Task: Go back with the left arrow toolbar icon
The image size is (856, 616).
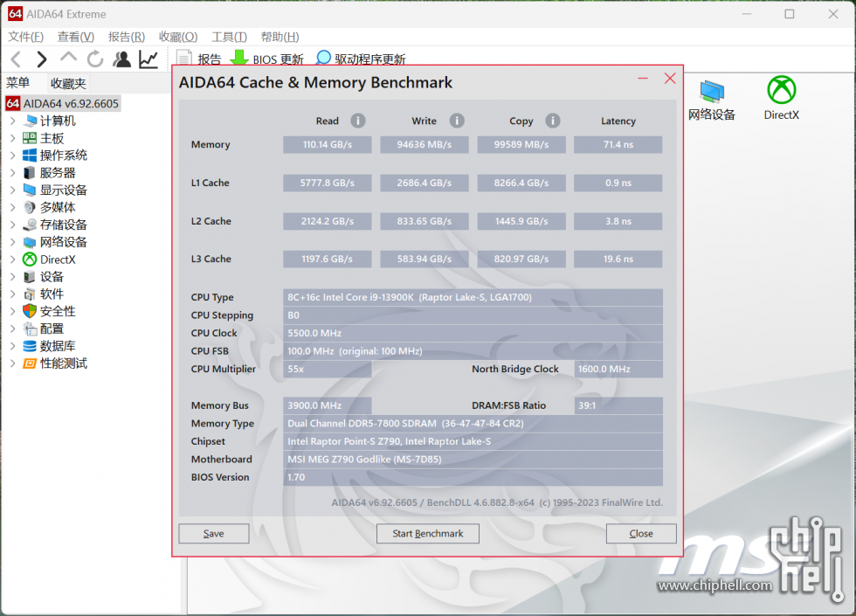Action: coord(17,59)
